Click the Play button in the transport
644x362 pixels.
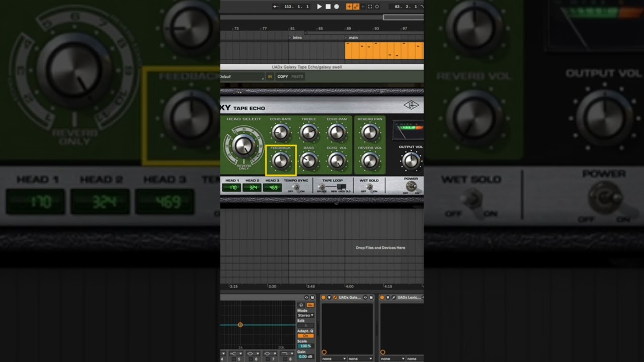tap(319, 7)
